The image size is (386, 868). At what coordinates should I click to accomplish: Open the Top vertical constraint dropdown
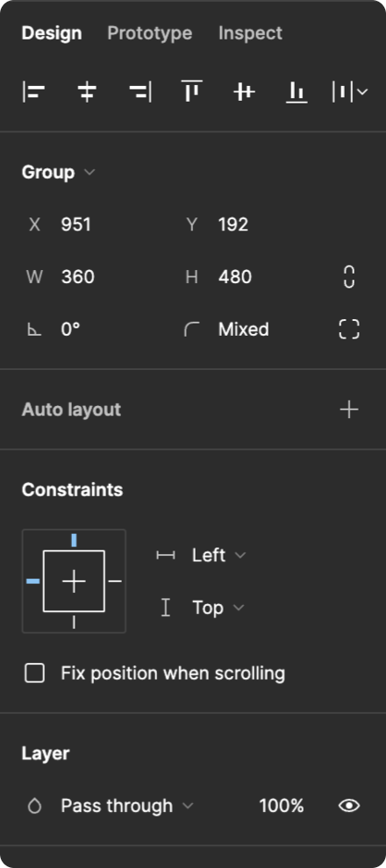point(218,608)
